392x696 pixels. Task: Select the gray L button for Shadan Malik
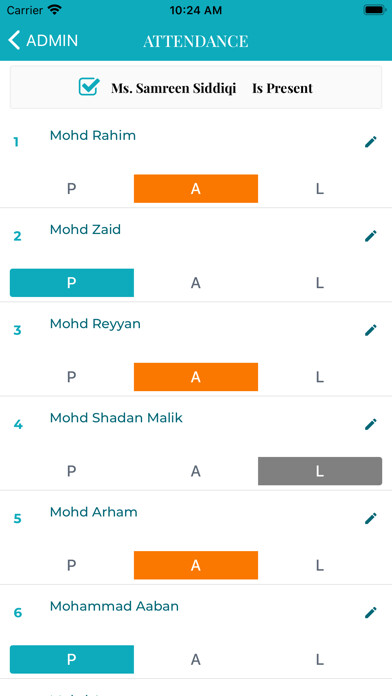click(320, 471)
